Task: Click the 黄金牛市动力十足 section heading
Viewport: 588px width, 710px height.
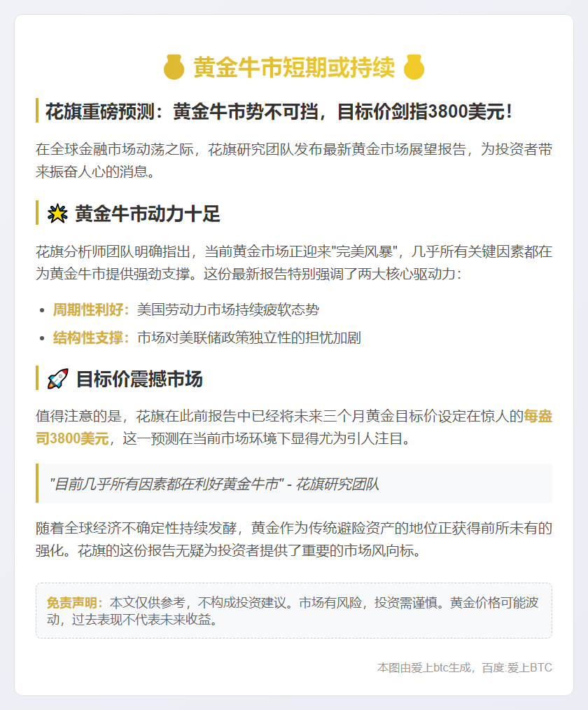Action: tap(148, 214)
